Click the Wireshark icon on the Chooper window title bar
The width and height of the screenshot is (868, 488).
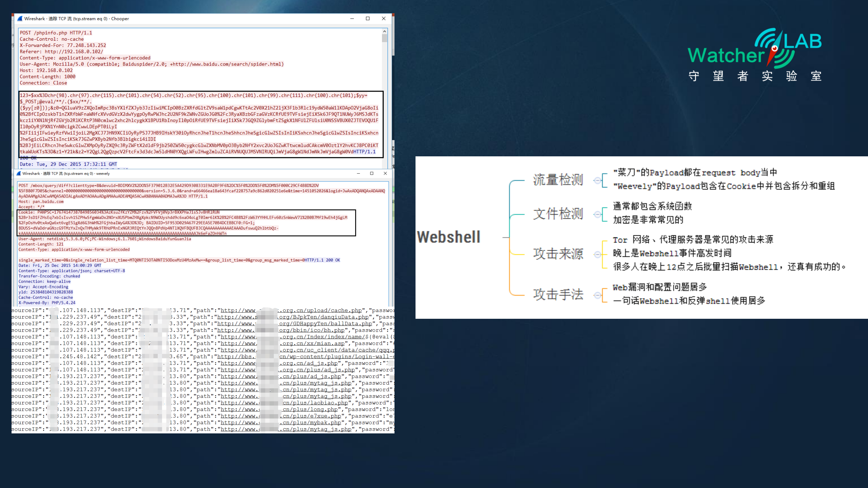(20, 19)
